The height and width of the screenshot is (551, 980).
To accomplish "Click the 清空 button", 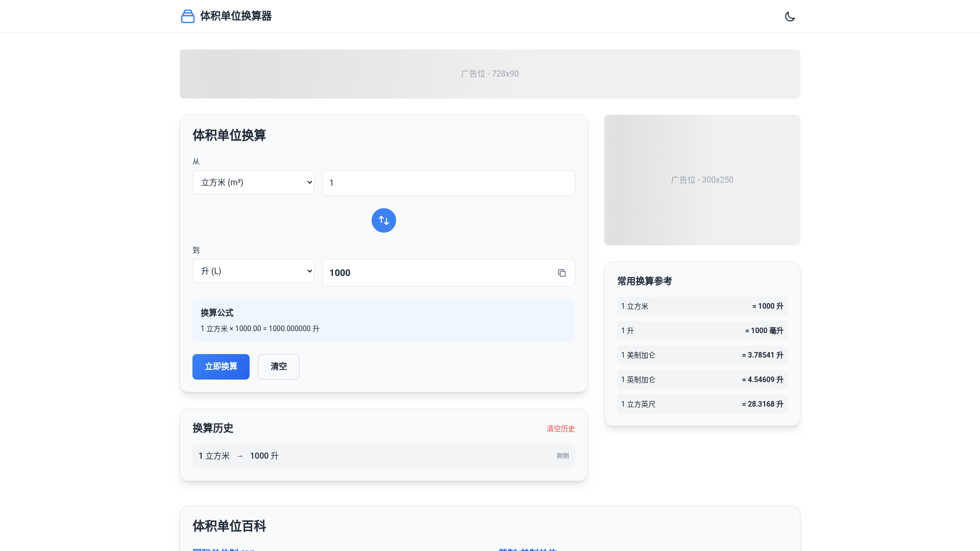I will 279,367.
